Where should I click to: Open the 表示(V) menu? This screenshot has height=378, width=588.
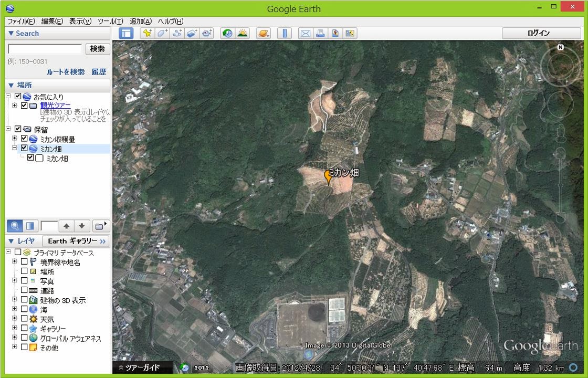point(80,22)
